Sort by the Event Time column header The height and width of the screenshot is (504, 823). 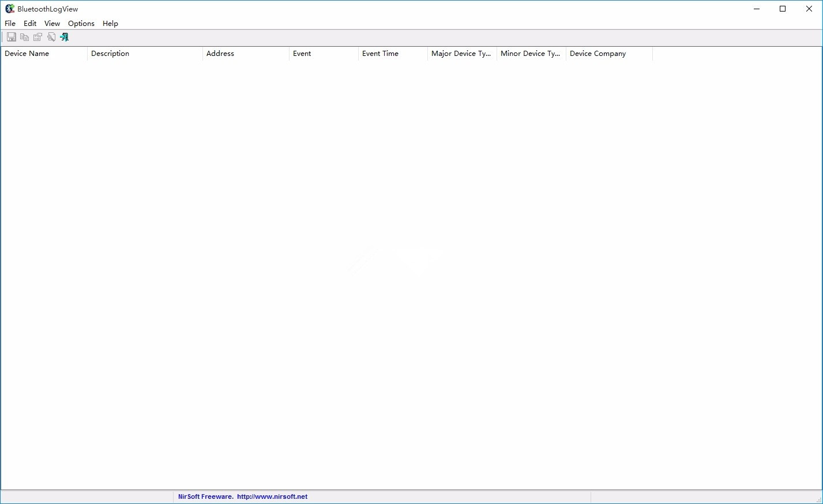point(379,53)
